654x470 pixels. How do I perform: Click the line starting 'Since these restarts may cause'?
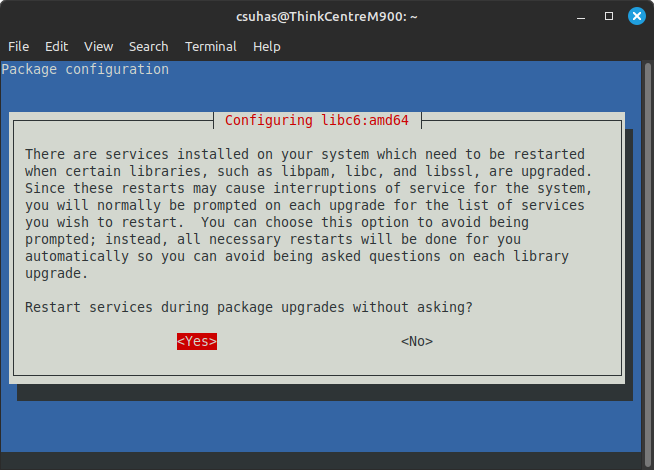pyautogui.click(x=308, y=189)
